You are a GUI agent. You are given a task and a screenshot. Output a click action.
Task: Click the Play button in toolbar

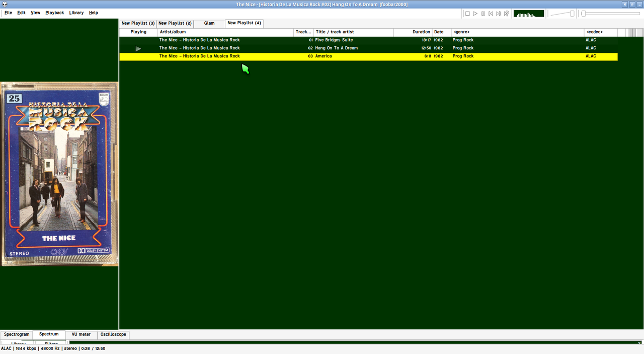(475, 14)
